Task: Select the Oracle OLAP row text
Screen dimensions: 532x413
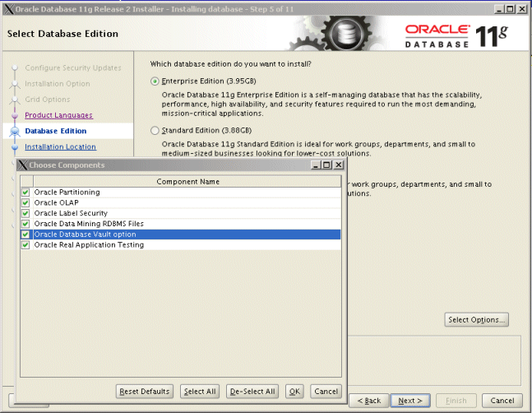Action: (56, 203)
